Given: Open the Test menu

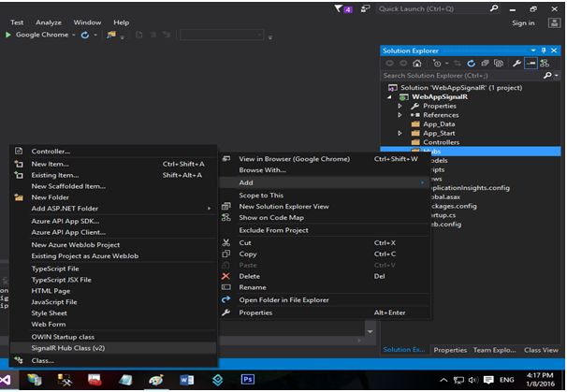Looking at the screenshot, I should coord(17,22).
